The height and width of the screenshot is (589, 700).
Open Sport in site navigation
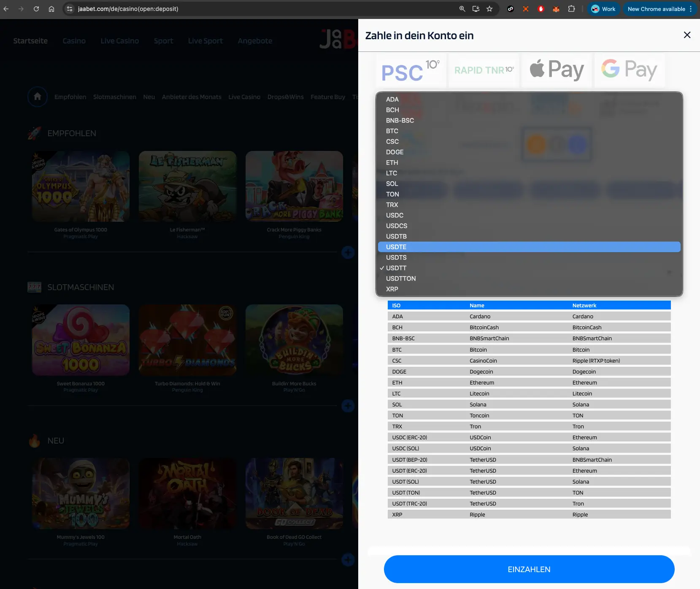pyautogui.click(x=164, y=41)
